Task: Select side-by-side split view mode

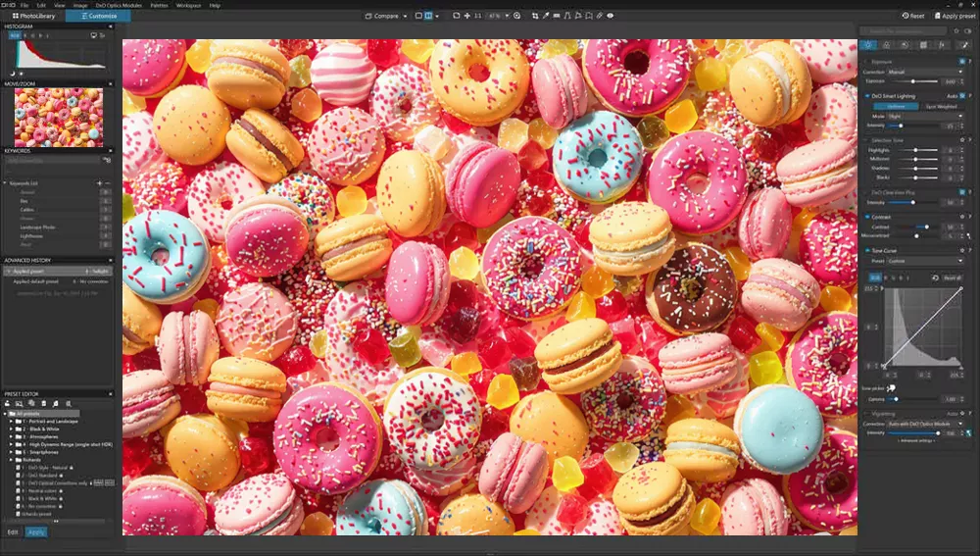Action: pos(428,17)
